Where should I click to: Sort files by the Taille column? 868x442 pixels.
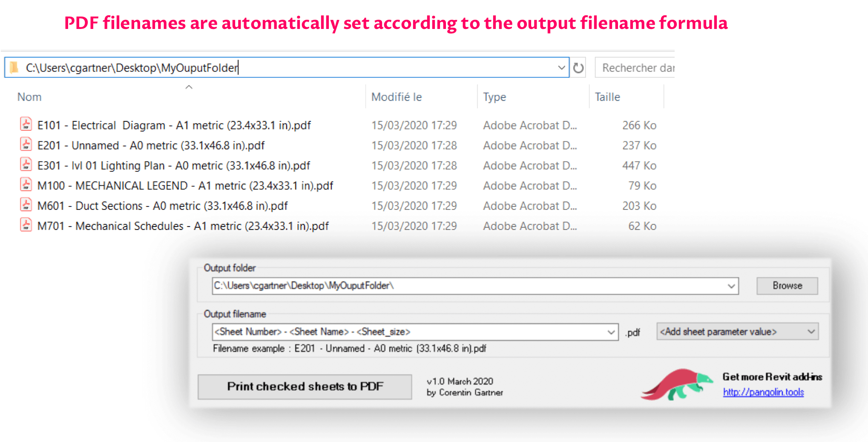pyautogui.click(x=607, y=97)
